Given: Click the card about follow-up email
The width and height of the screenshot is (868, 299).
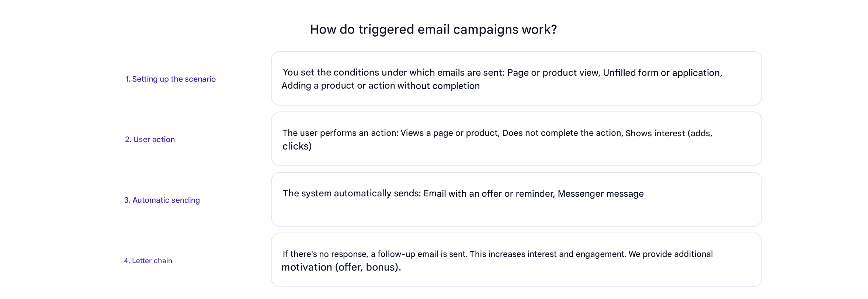Looking at the screenshot, I should pos(516,260).
